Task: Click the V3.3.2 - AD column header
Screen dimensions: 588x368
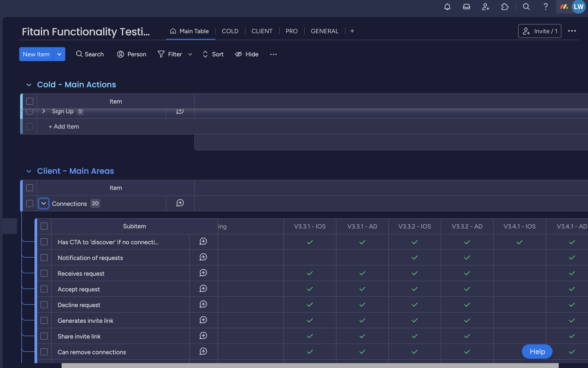Action: tap(467, 226)
